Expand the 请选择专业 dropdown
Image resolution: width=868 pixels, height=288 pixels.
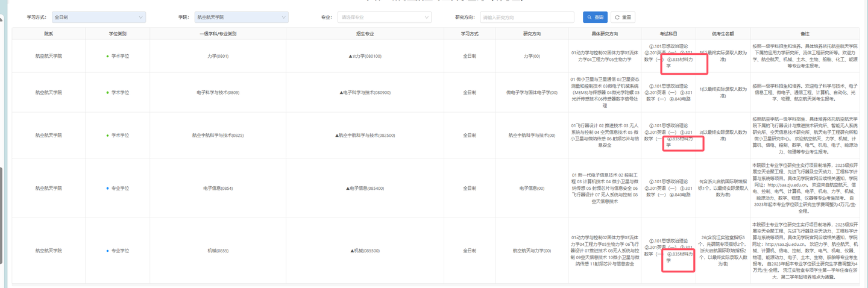[x=384, y=17]
